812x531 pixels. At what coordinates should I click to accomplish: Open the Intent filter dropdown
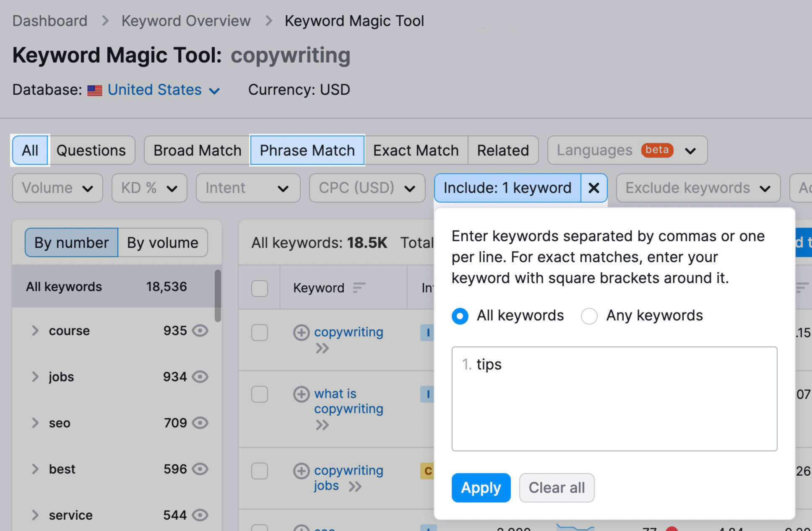pos(248,188)
